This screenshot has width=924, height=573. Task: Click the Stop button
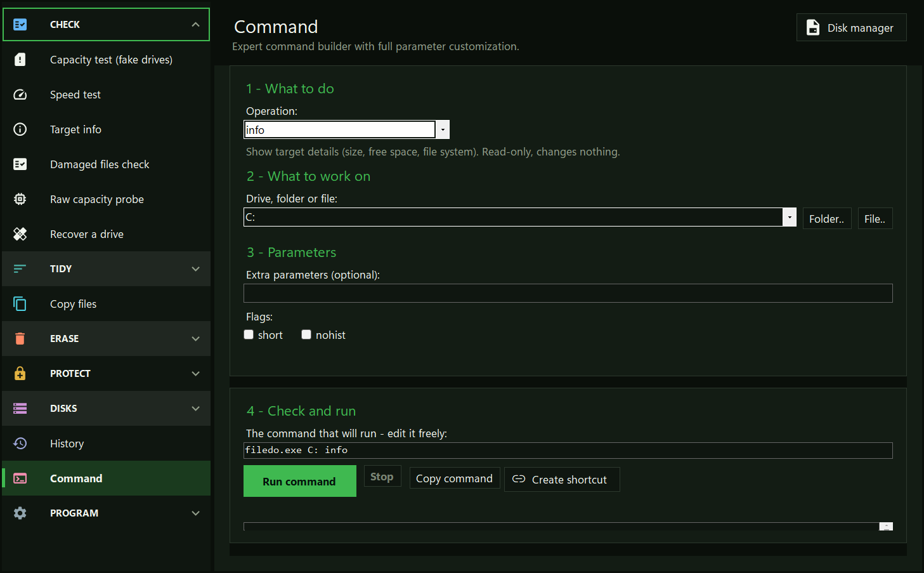pos(382,477)
